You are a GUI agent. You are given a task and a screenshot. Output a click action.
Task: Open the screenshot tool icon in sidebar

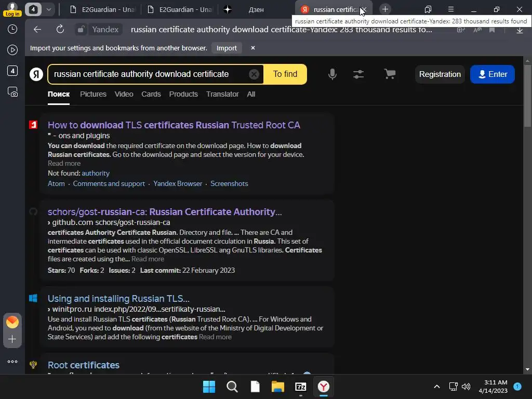point(12,91)
